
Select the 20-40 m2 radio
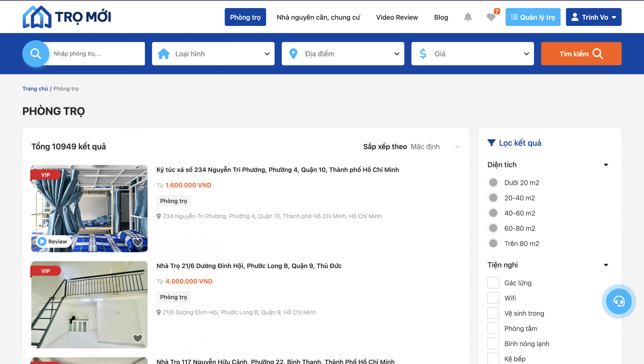(x=493, y=198)
